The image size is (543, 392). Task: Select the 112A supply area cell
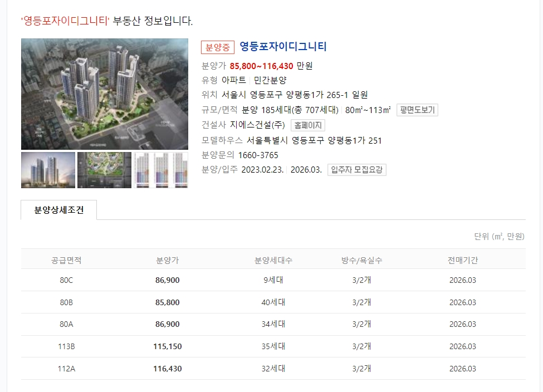66,369
